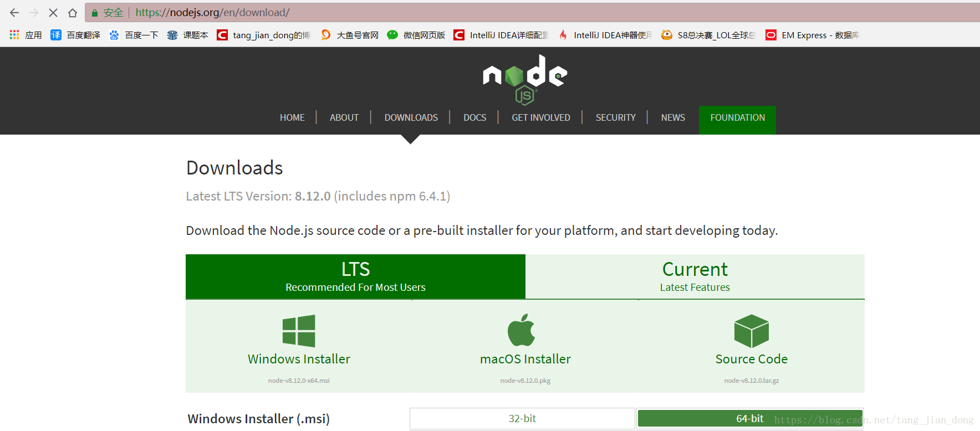Image resolution: width=980 pixels, height=431 pixels.
Task: Open the 百度一下 bookmark
Action: point(134,35)
